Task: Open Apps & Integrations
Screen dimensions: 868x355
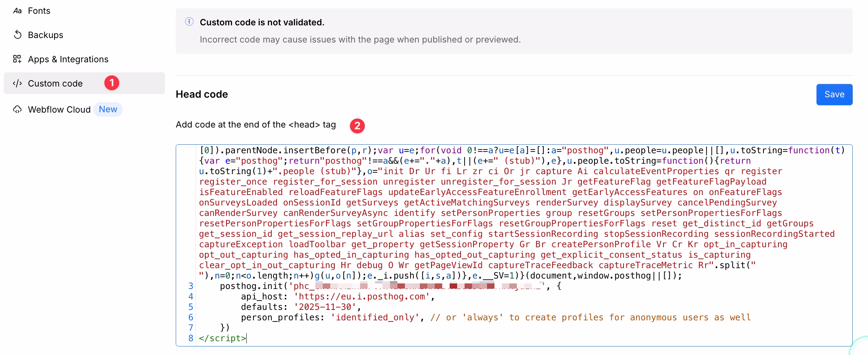Action: pyautogui.click(x=68, y=59)
